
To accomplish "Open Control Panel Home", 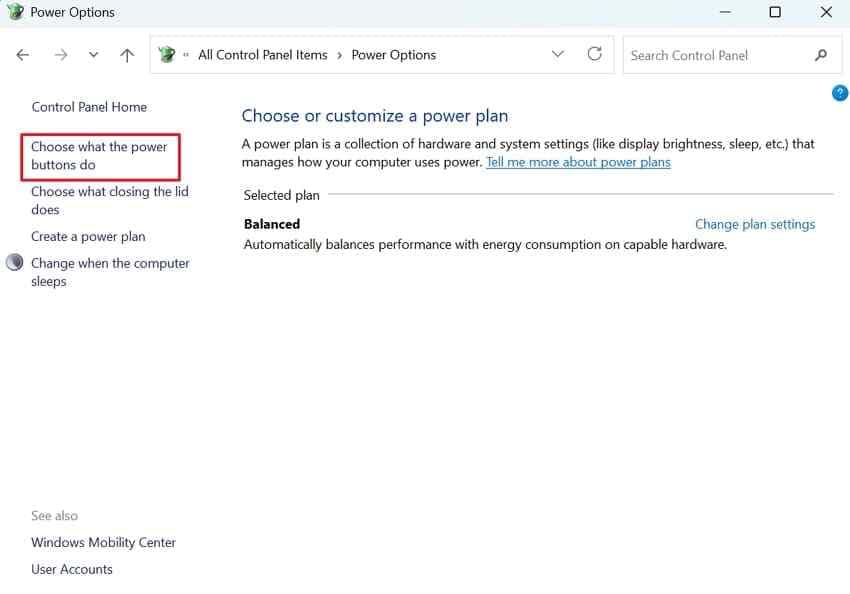I will (x=89, y=107).
